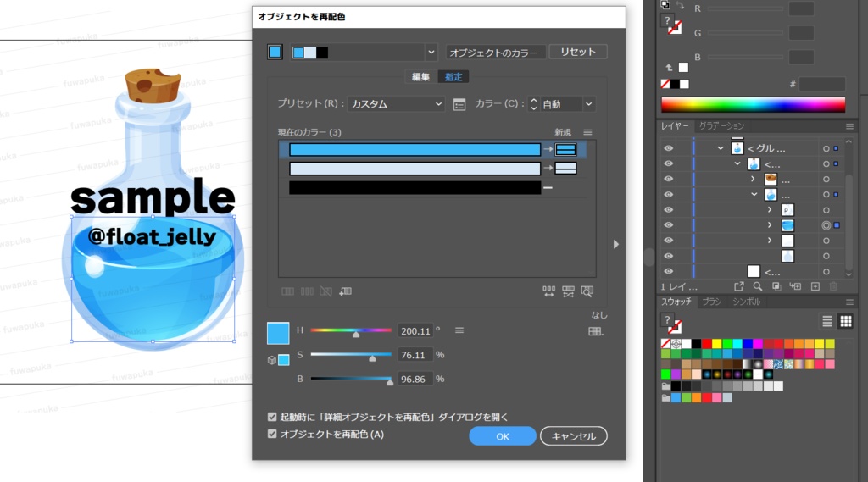Click the リセット button
This screenshot has height=482, width=868.
click(x=578, y=52)
